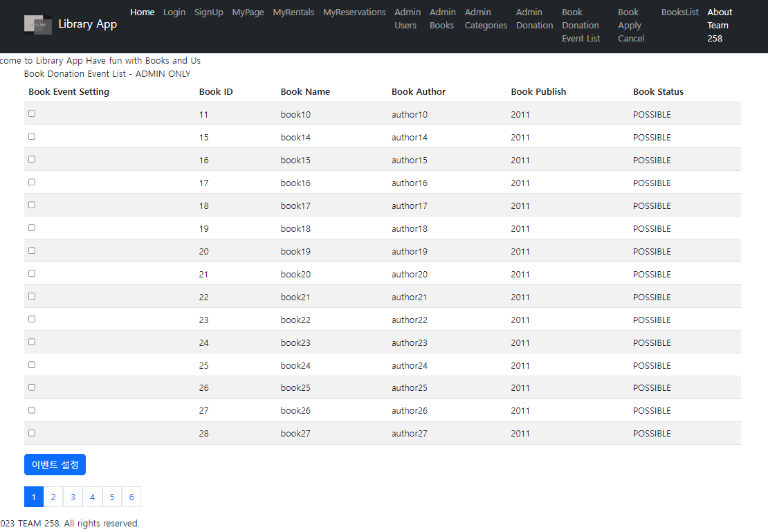Select the checkbox for book22
This screenshot has width=768, height=532.
[x=32, y=319]
